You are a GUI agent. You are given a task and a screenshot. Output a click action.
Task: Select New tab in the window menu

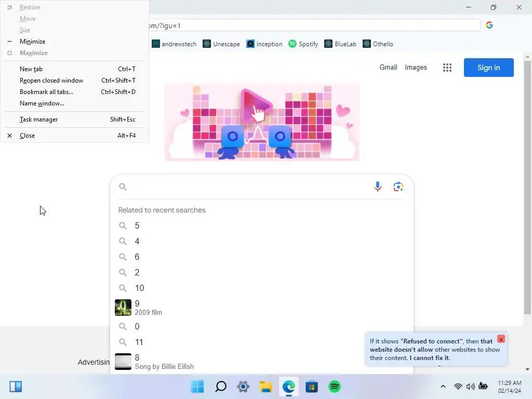[x=74, y=69]
